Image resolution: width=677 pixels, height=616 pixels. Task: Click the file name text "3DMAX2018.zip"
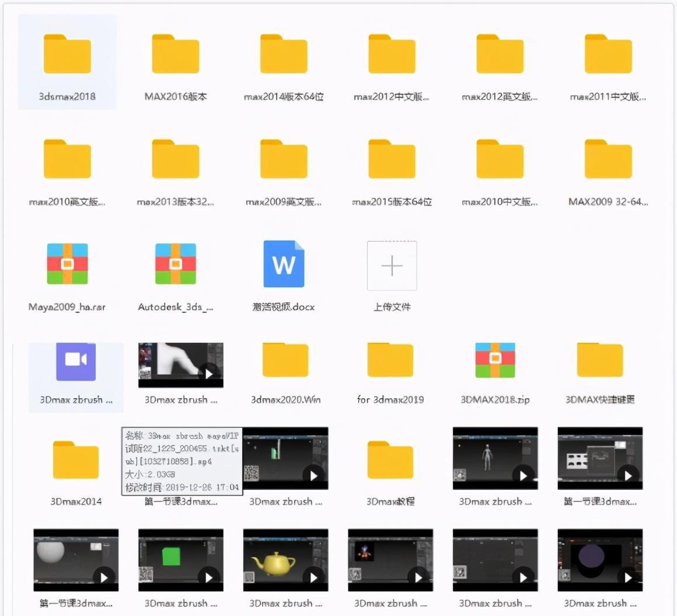(495, 399)
